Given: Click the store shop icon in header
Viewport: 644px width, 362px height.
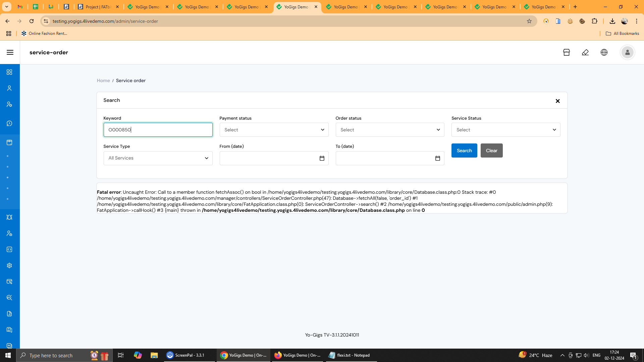Looking at the screenshot, I should pos(567,52).
